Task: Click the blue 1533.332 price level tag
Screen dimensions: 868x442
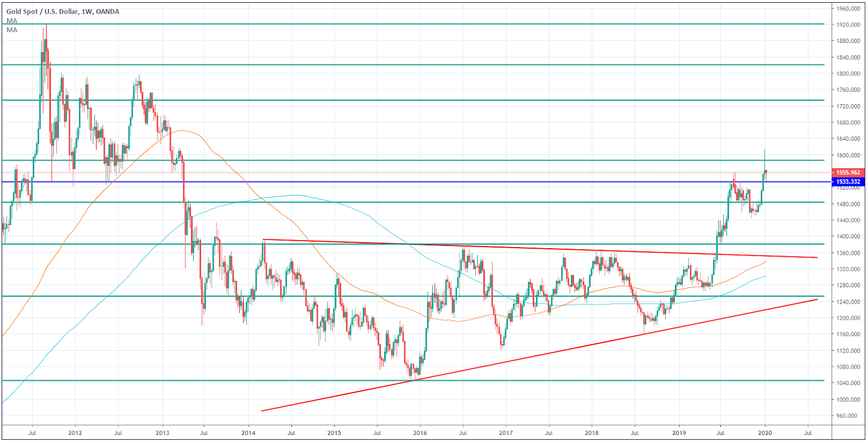Action: tap(848, 182)
